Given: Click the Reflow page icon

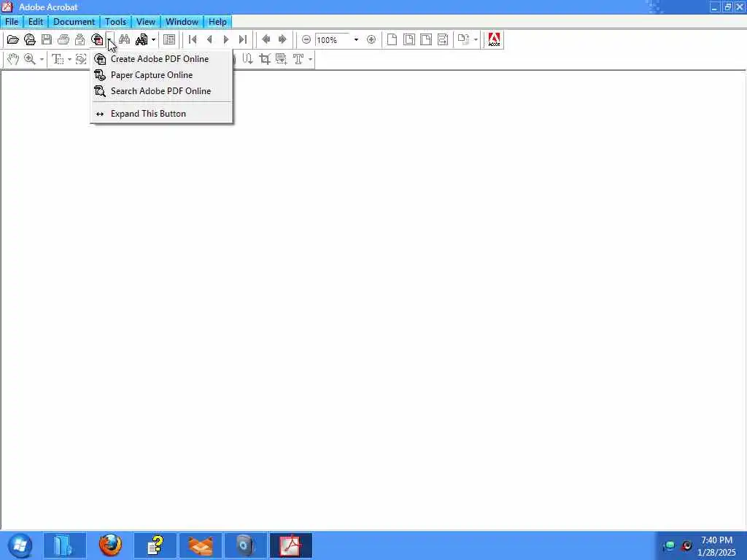Looking at the screenshot, I should [443, 40].
